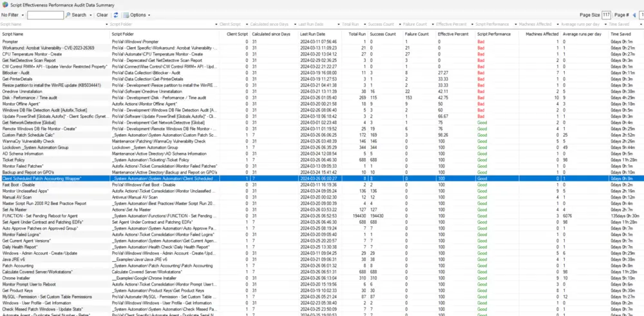The width and height of the screenshot is (644, 316).
Task: Select the AD Schema Information row
Action: [322, 153]
